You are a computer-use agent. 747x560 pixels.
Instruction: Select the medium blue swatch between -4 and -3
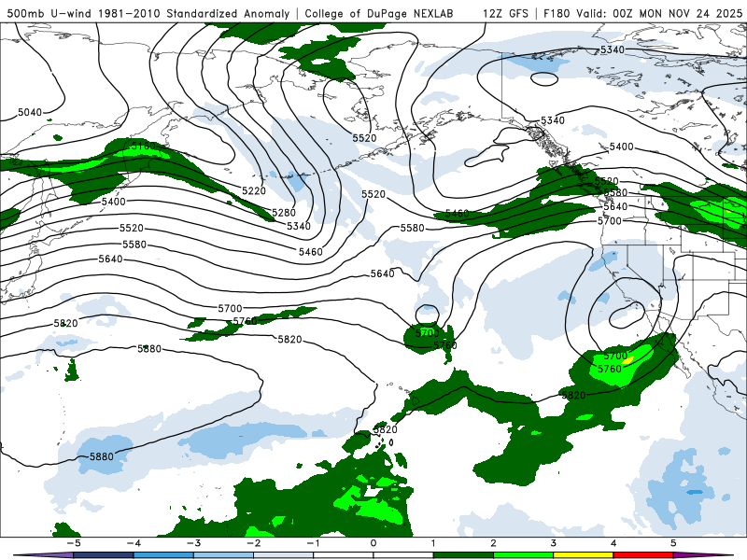(163, 555)
